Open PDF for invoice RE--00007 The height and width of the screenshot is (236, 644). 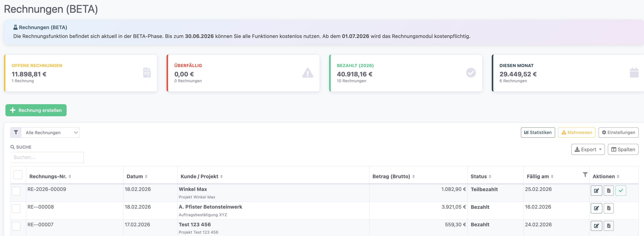pos(609,226)
